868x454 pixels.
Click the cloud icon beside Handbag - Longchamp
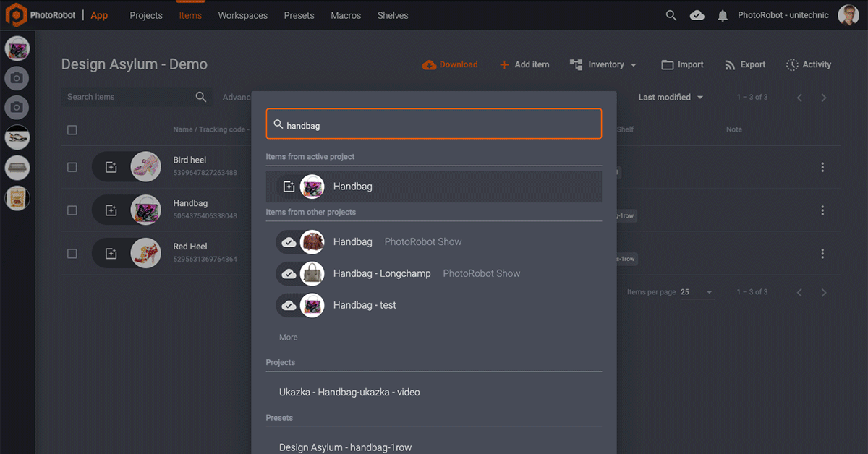point(289,273)
